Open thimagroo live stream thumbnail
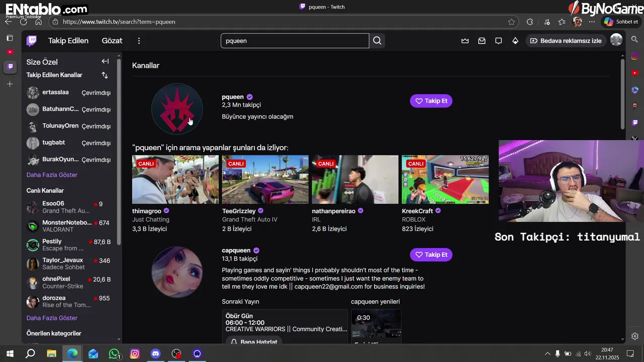This screenshot has height=362, width=644. [x=175, y=179]
